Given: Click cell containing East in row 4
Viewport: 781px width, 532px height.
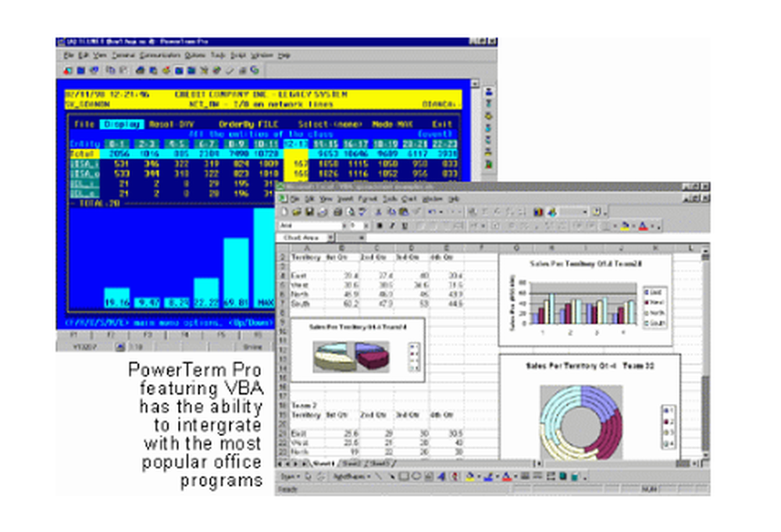Looking at the screenshot, I should (307, 276).
